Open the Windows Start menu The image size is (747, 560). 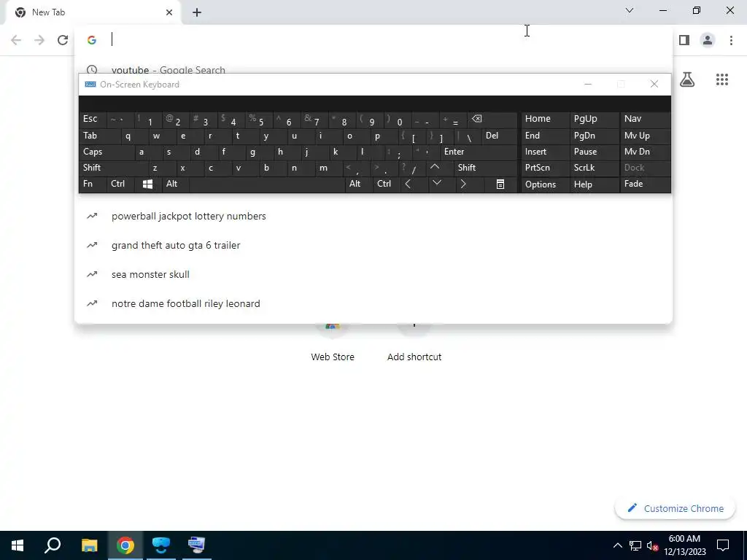coord(18,545)
